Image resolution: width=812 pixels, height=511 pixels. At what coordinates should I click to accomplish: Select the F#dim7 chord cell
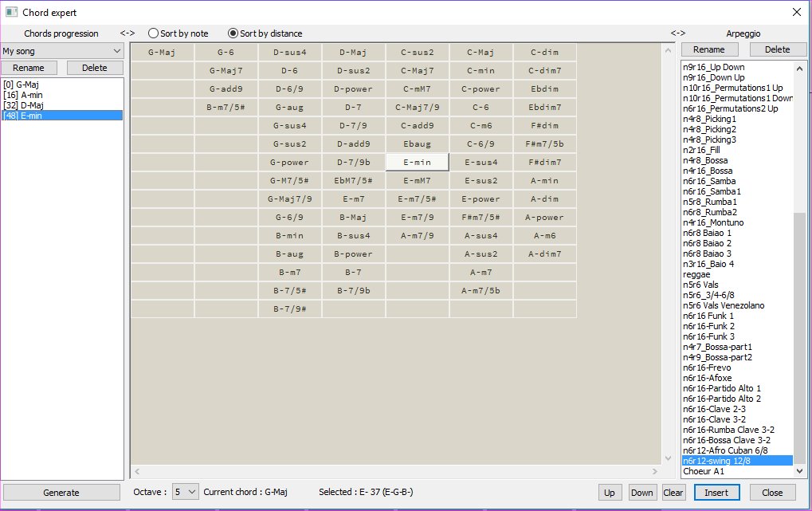[544, 163]
